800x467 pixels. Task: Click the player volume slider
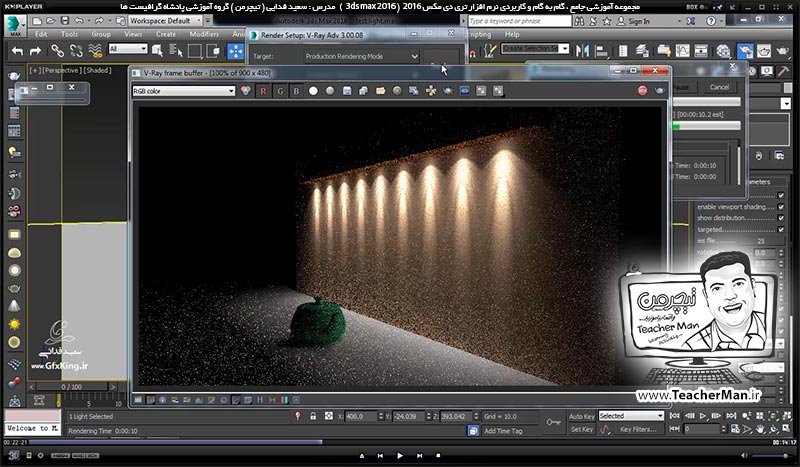[770, 456]
